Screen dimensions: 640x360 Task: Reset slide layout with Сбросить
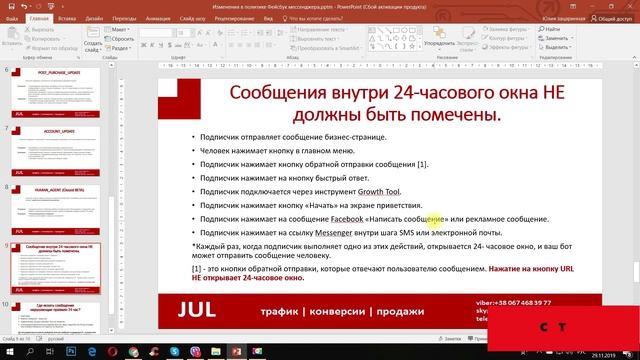(x=119, y=39)
